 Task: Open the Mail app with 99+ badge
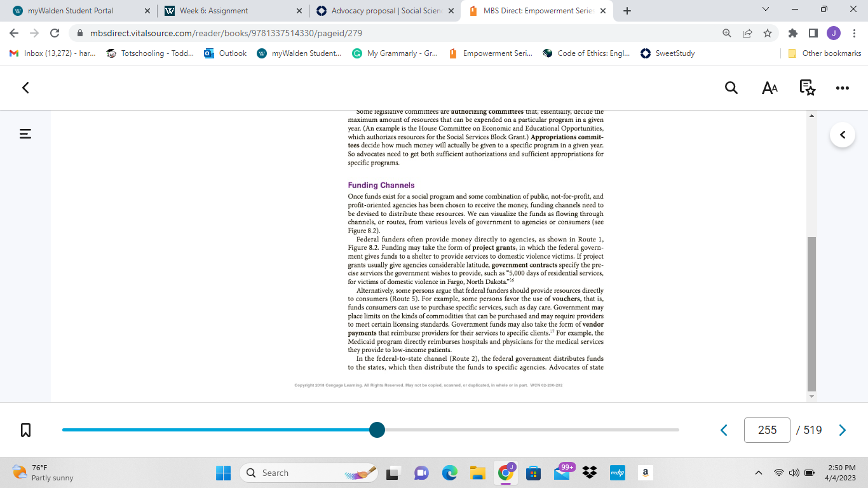[562, 472]
